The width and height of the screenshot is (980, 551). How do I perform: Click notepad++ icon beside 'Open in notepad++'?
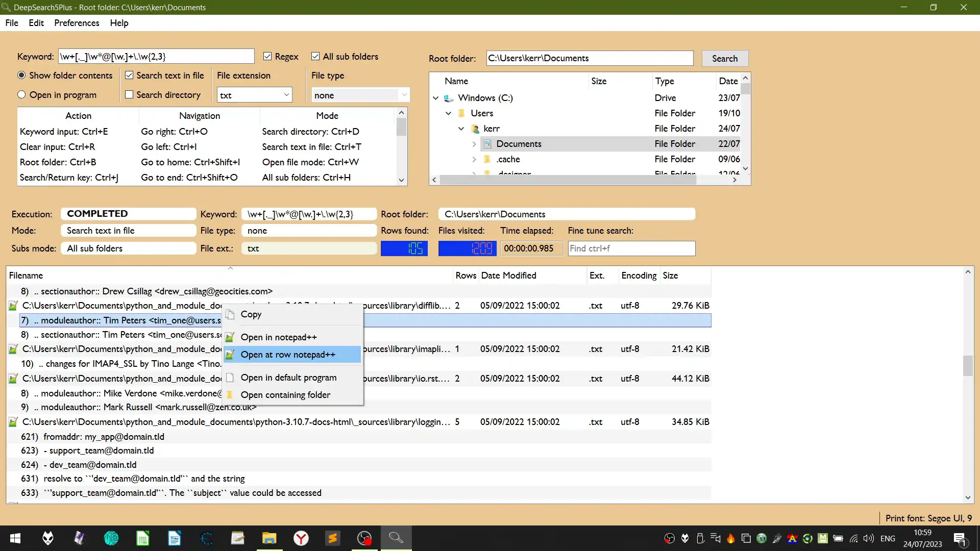tap(230, 337)
